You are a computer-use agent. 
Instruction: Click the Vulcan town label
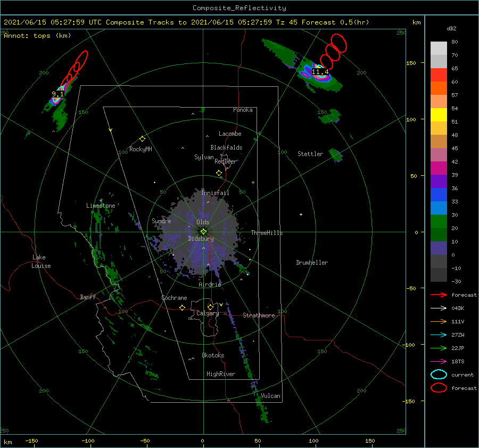tap(270, 396)
